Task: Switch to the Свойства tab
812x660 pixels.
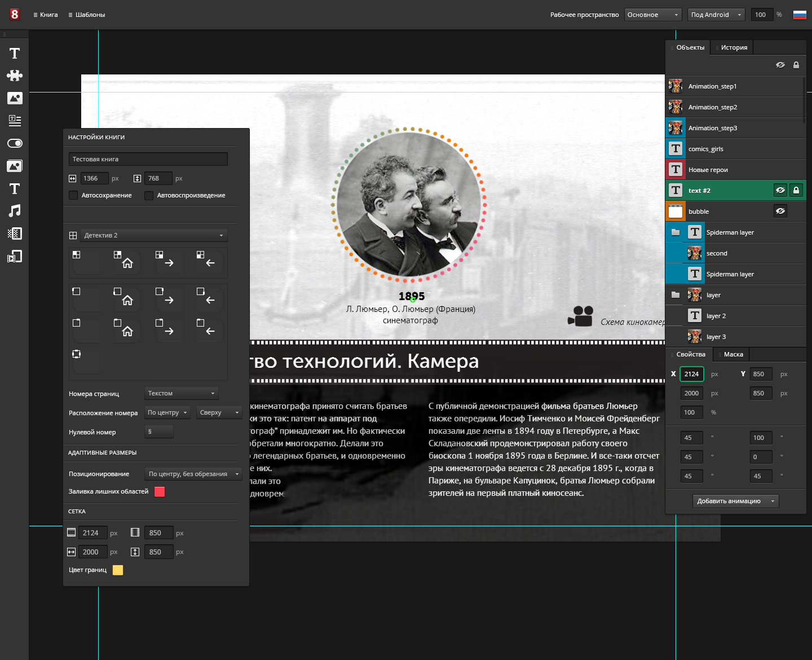Action: click(x=689, y=354)
